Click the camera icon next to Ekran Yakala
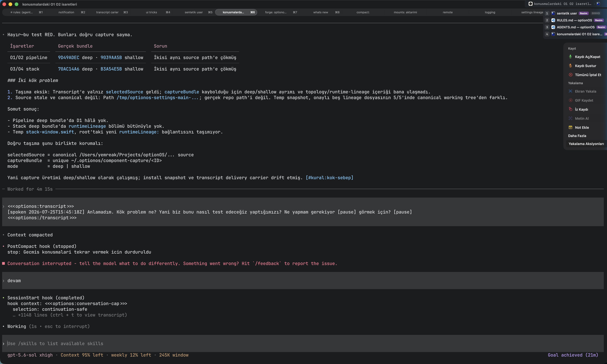This screenshot has width=607, height=364. [x=570, y=91]
